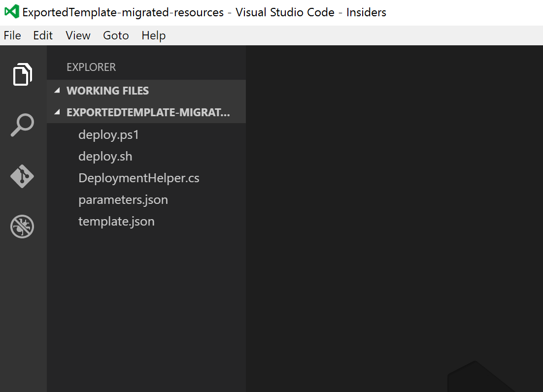Viewport: 543px width, 392px height.
Task: Collapse the ExportedTemplate-Migrat folder arrow
Action: (58, 112)
